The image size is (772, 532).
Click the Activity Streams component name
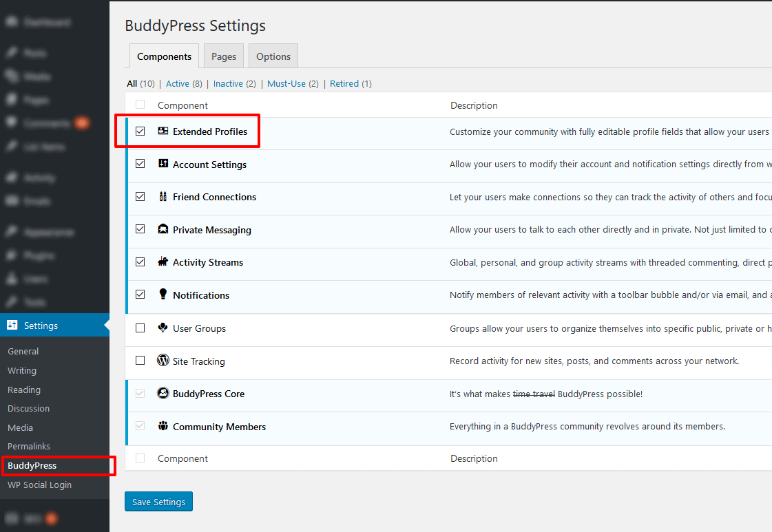(x=208, y=262)
